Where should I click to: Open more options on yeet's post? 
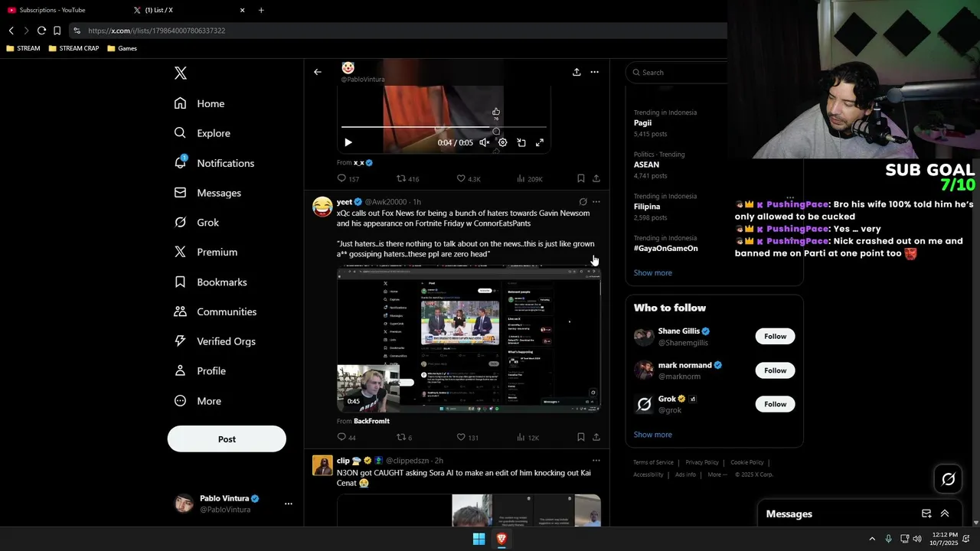[x=596, y=202]
